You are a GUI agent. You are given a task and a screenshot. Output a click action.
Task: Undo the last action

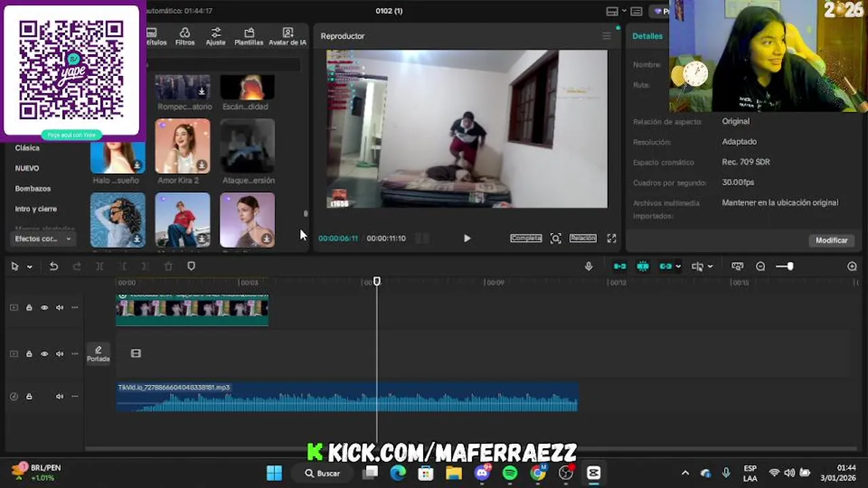pyautogui.click(x=54, y=266)
